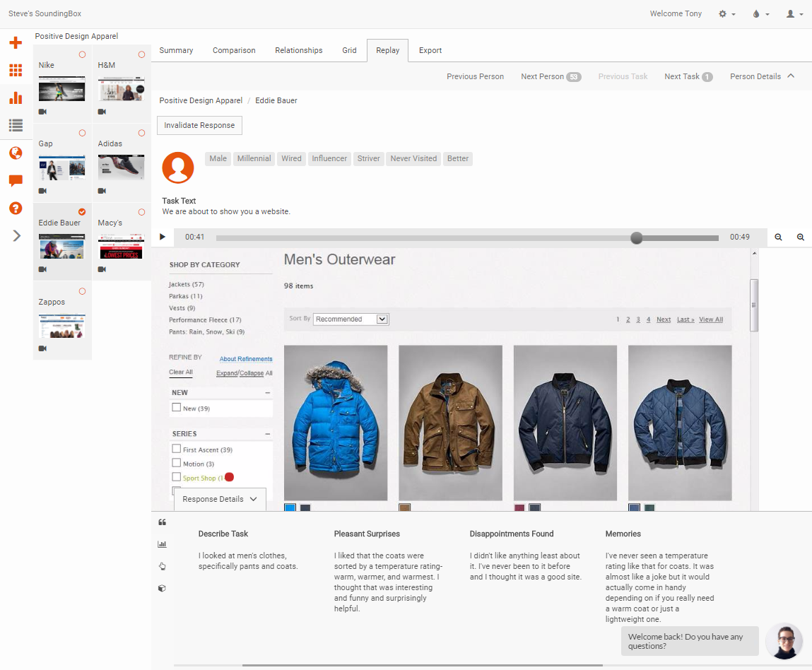Open the Nike site thumbnail
The image size is (812, 670).
pos(61,88)
